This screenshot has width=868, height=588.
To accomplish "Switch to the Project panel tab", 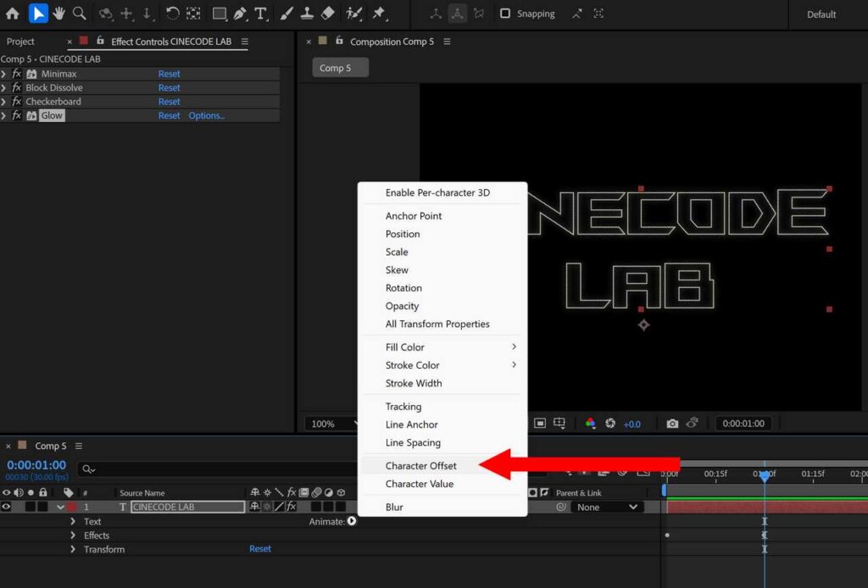I will click(x=20, y=42).
